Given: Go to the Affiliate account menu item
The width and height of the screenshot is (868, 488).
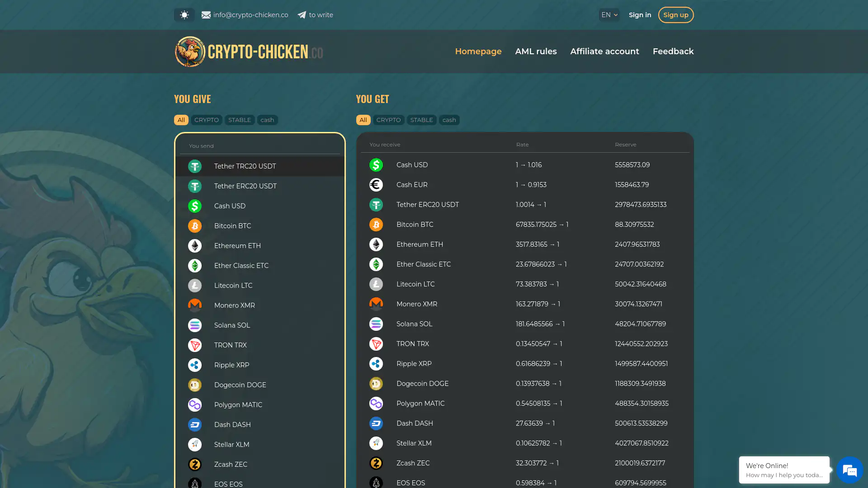Looking at the screenshot, I should point(604,52).
